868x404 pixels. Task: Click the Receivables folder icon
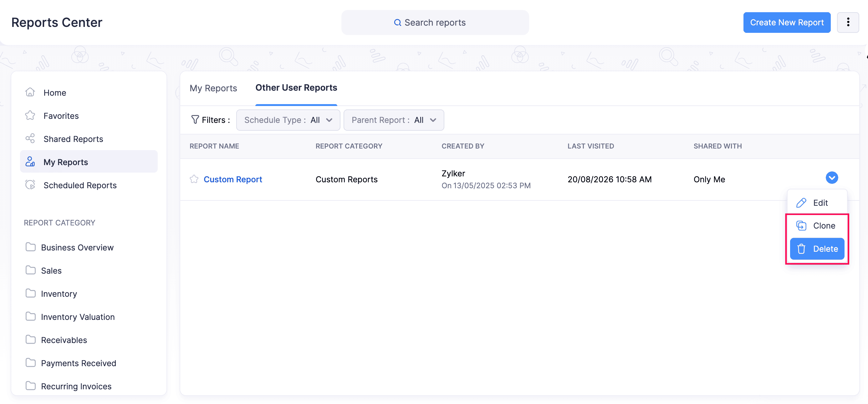31,340
